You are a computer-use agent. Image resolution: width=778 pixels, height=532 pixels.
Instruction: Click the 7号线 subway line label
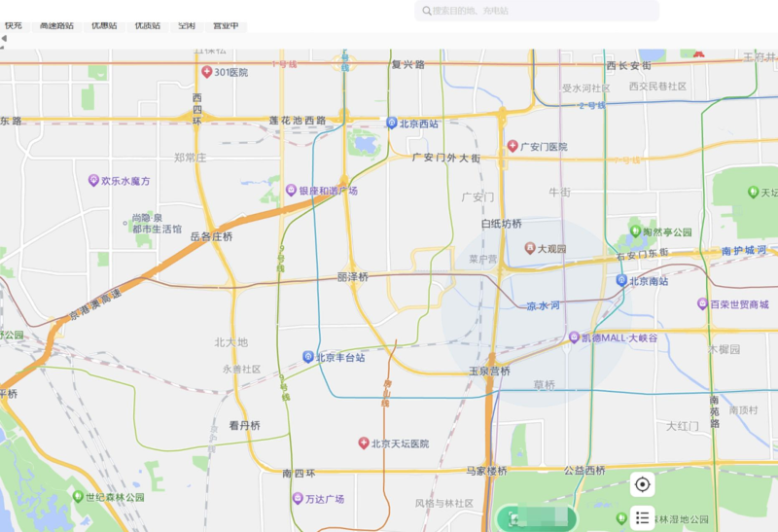(x=627, y=160)
